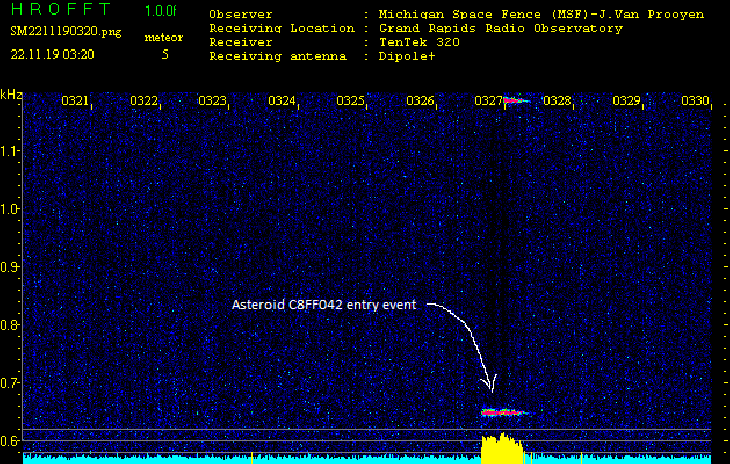
Task: Click the Grand Rapids Radio Observatory text
Action: click(500, 29)
